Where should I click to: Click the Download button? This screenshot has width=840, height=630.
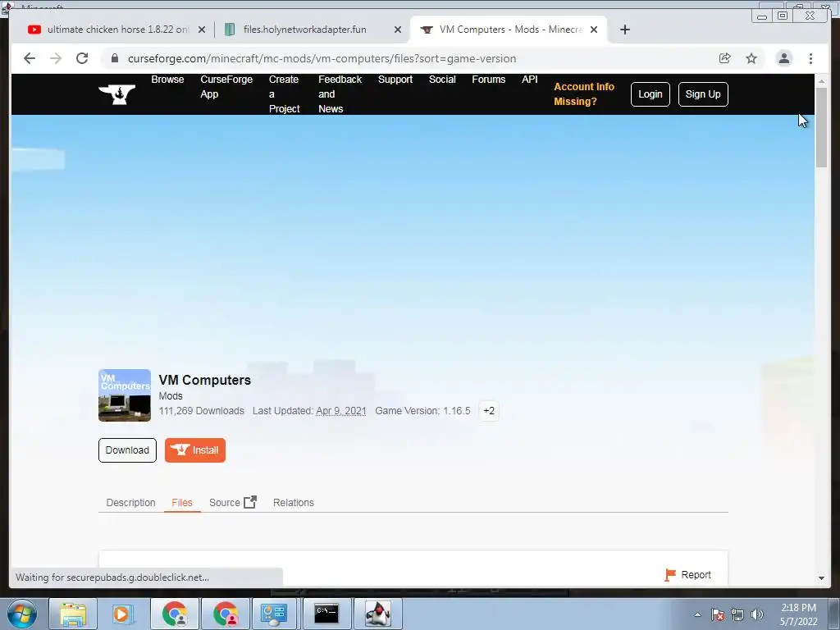click(x=127, y=450)
